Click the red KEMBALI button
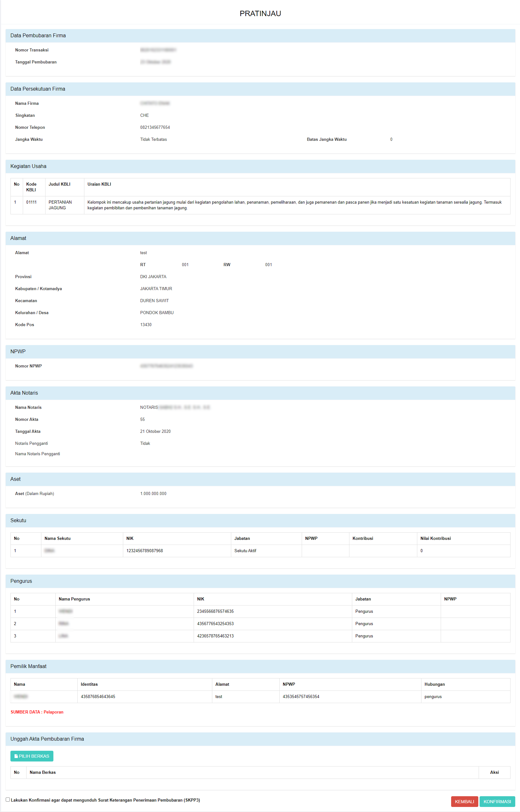Screen dimensions: 520x812 coord(464,801)
